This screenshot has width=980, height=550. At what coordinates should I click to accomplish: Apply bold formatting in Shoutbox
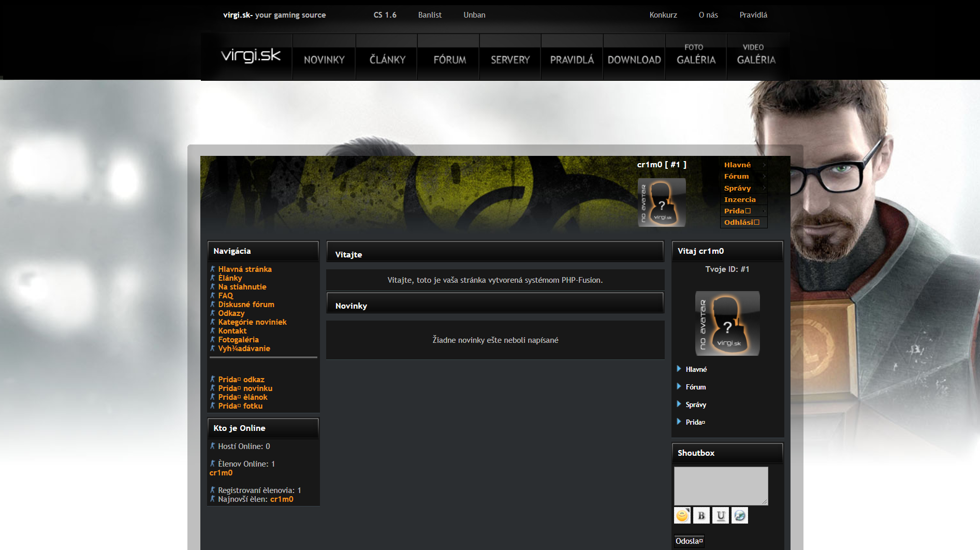click(x=701, y=515)
